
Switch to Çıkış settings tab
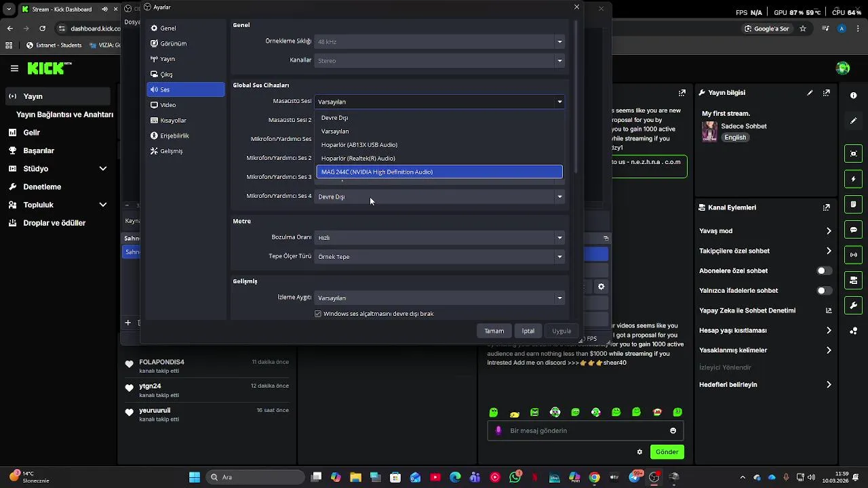[x=185, y=75]
